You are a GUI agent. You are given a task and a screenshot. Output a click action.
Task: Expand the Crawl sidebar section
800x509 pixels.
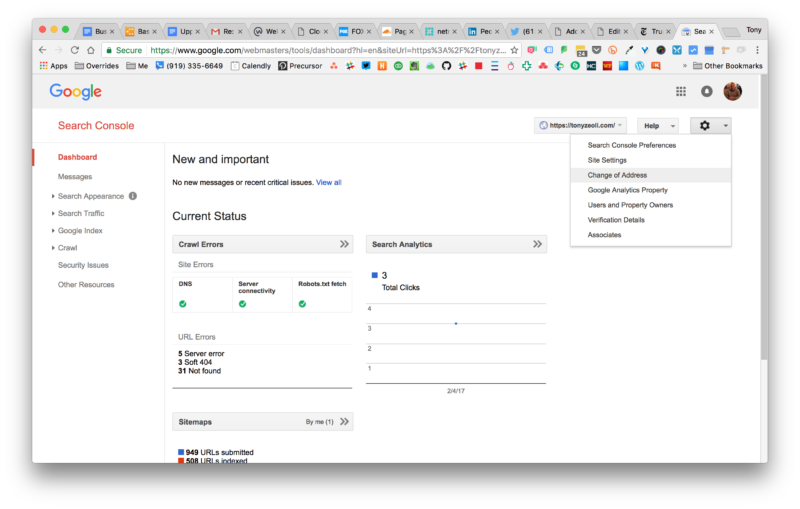pos(67,247)
